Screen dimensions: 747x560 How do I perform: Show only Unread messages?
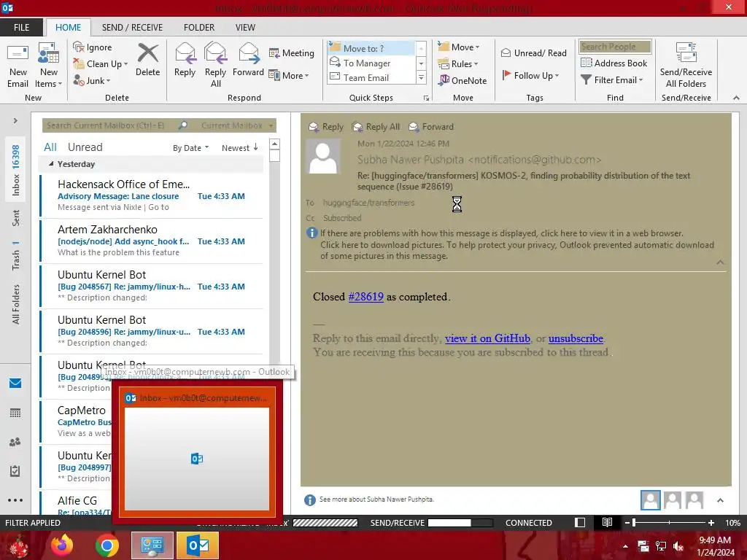tap(85, 147)
